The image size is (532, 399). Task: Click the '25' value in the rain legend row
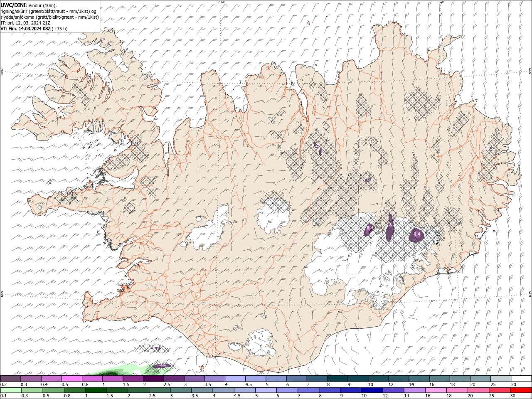click(x=491, y=396)
